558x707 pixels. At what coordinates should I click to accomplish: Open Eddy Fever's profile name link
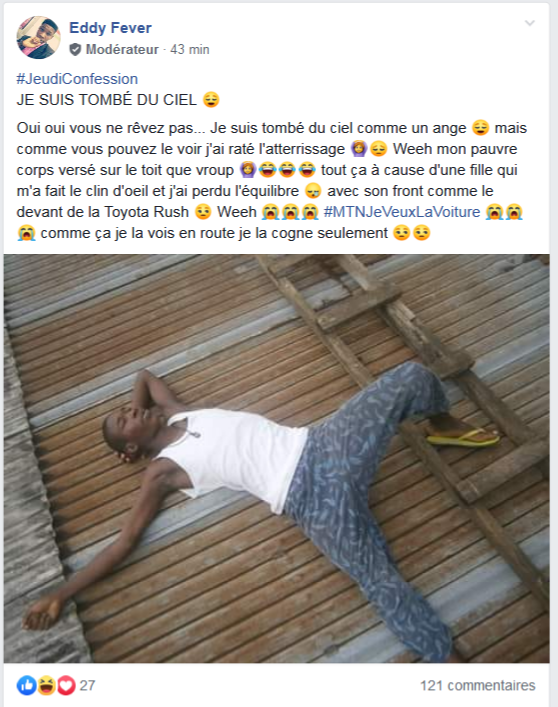[110, 28]
